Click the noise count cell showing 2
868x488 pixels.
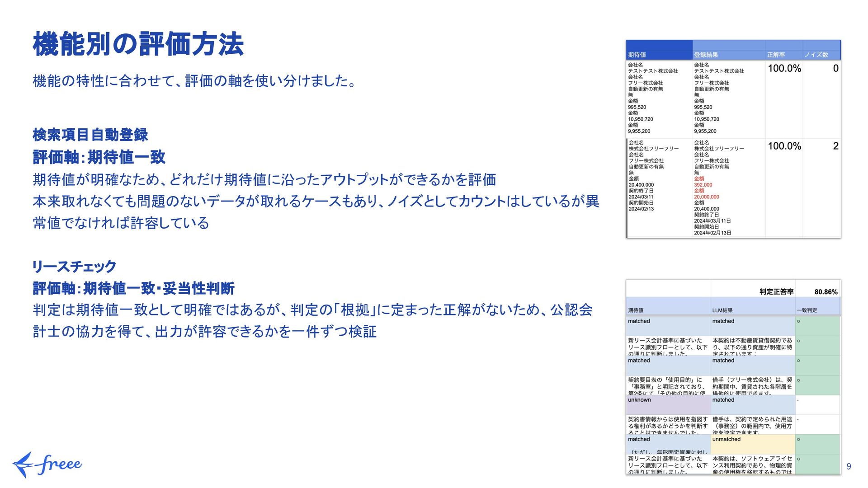(x=835, y=146)
